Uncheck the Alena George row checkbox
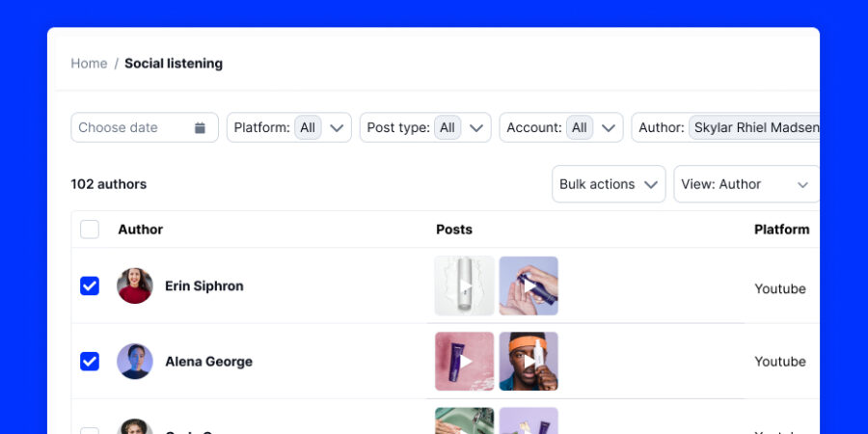Screen dimensions: 868x434 [90, 362]
